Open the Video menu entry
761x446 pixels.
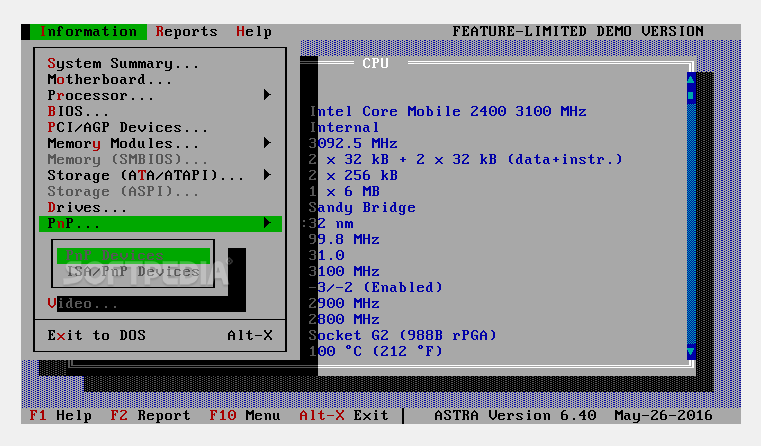83,304
